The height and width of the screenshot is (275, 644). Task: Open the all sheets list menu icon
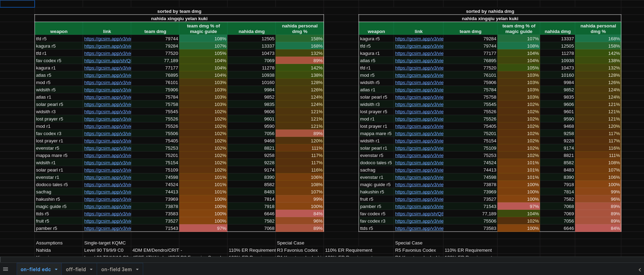pos(6,269)
